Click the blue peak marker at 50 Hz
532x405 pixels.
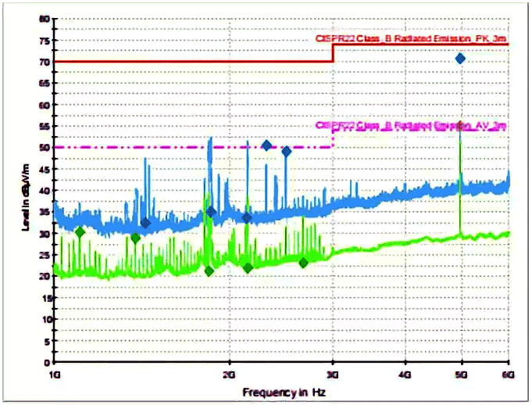pyautogui.click(x=461, y=59)
